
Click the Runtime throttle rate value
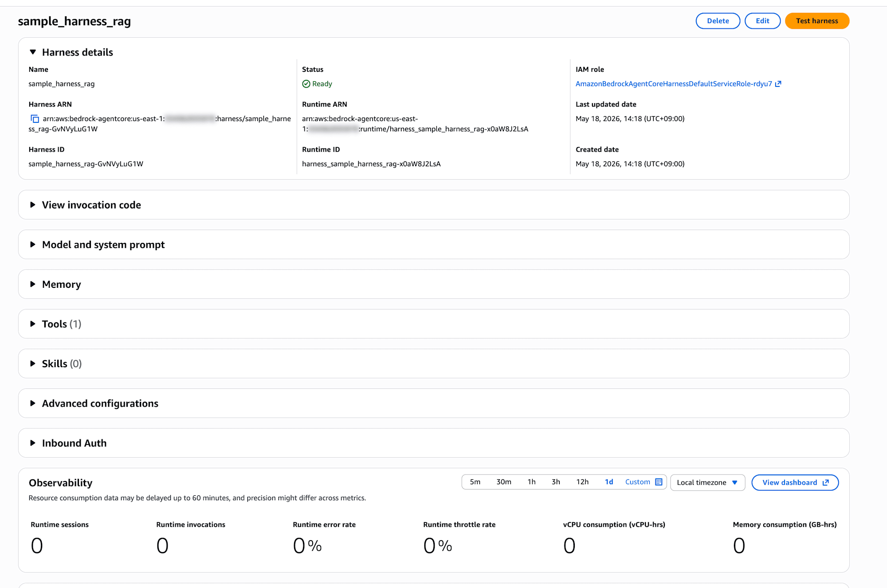[438, 545]
